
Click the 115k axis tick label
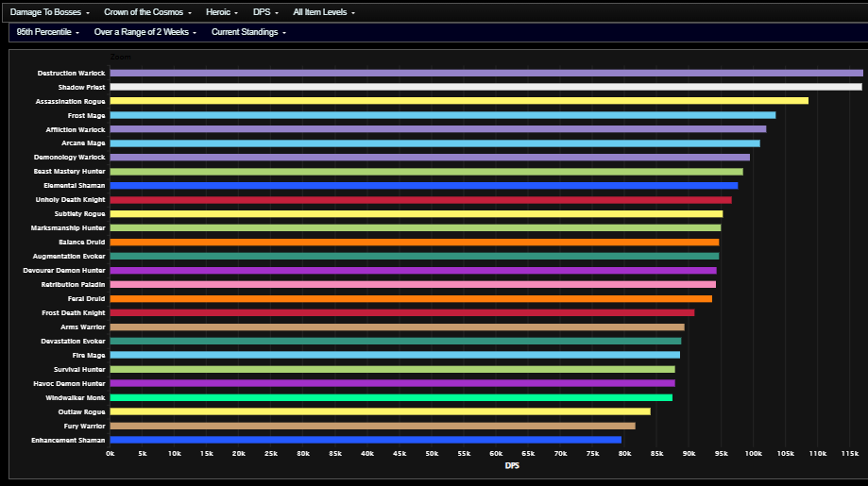pyautogui.click(x=850, y=453)
